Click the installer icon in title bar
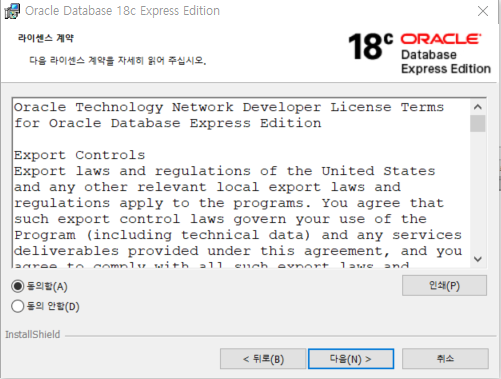This screenshot has height=379, width=501. tap(12, 11)
